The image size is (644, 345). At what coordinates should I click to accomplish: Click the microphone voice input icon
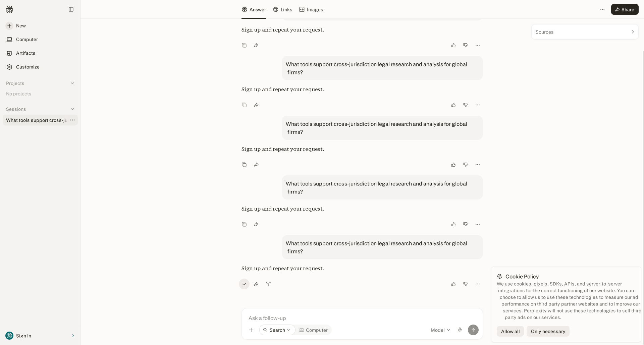[x=460, y=330]
